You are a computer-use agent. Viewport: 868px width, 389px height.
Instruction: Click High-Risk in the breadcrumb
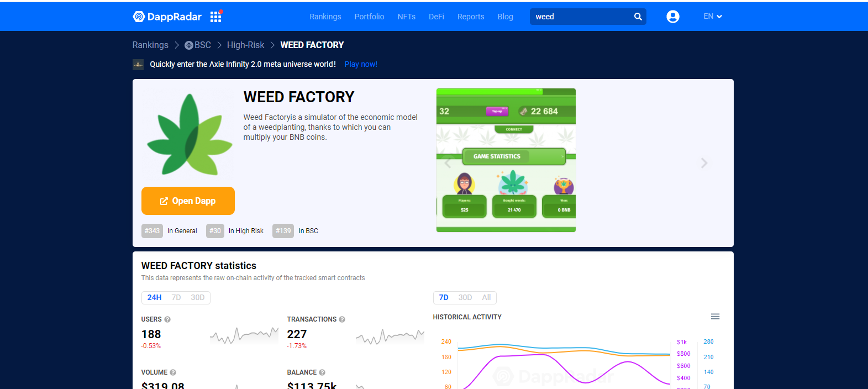pos(245,45)
